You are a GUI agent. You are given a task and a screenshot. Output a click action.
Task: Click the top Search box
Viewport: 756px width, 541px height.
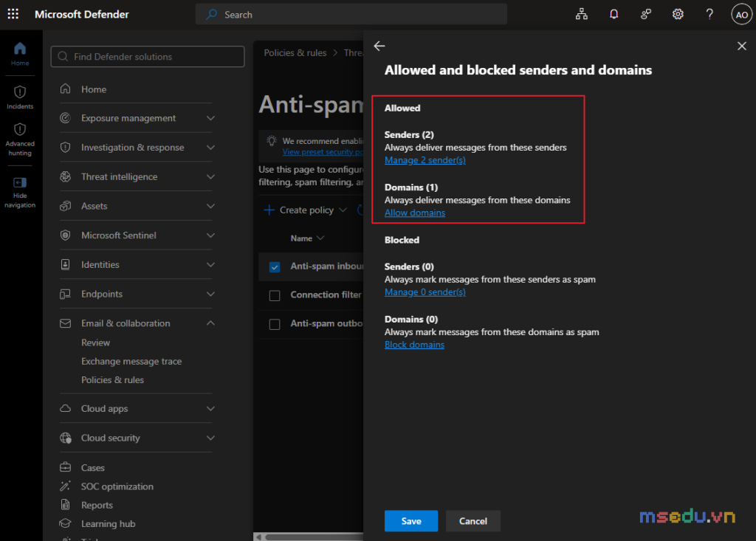351,15
